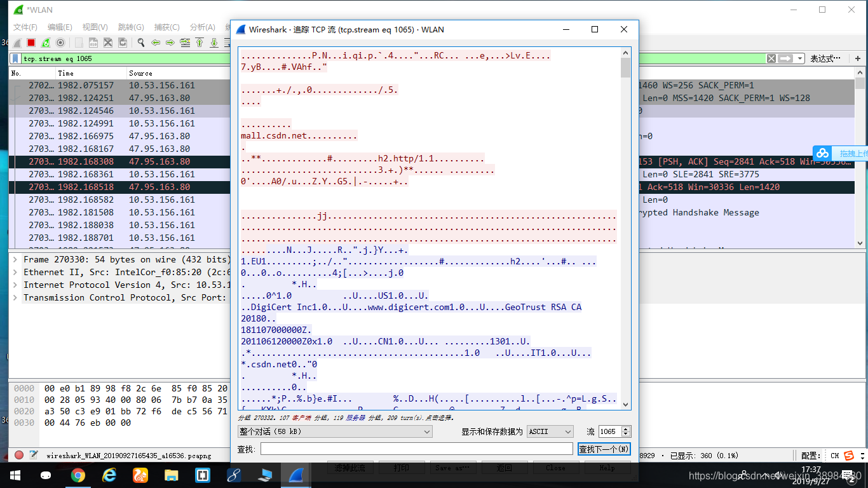
Task: Open the 编辑(E) menu
Action: pyautogui.click(x=60, y=27)
